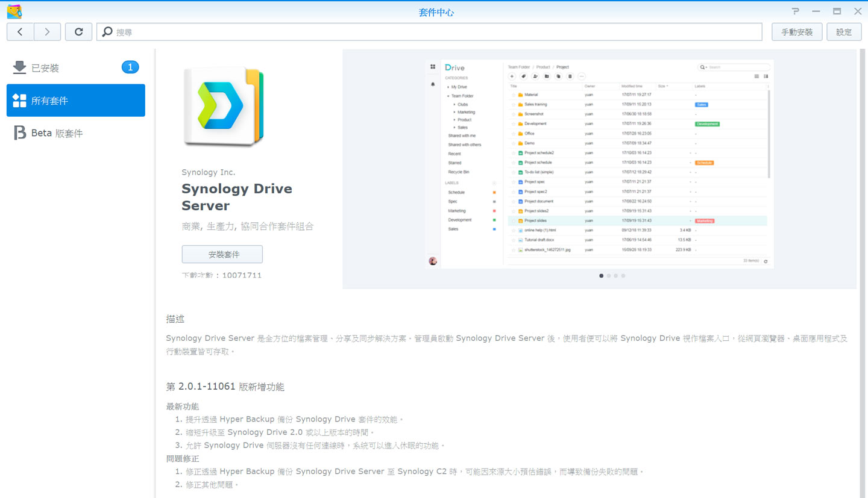868x498 pixels.
Task: Open the 設定 settings button
Action: [844, 32]
